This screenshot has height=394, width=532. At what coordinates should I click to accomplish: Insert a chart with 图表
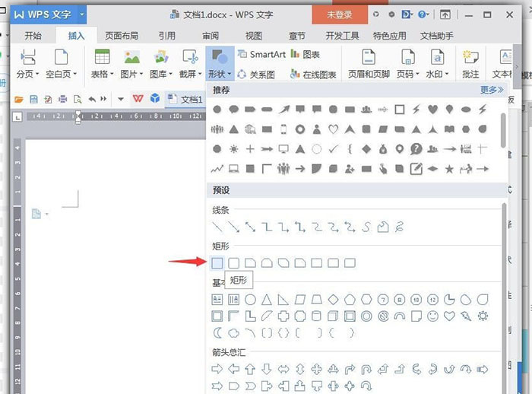(306, 54)
